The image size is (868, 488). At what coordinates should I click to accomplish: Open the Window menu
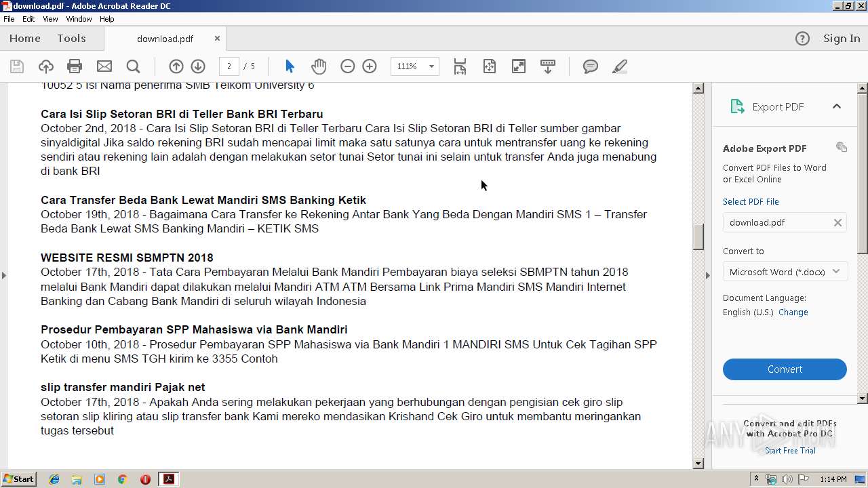79,19
